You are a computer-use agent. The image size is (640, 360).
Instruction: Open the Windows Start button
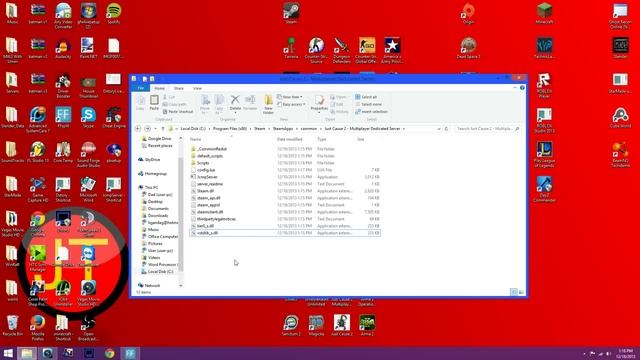(x=8, y=353)
